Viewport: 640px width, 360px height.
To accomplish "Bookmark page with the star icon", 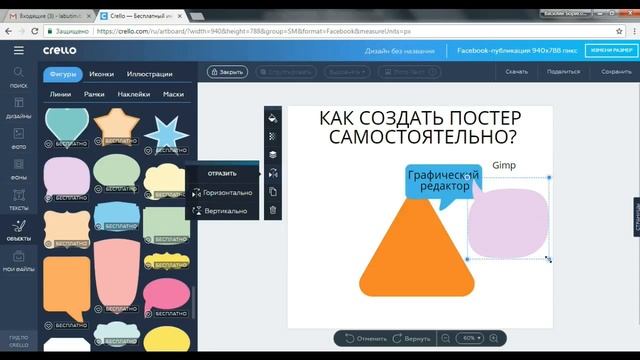I will [x=619, y=31].
